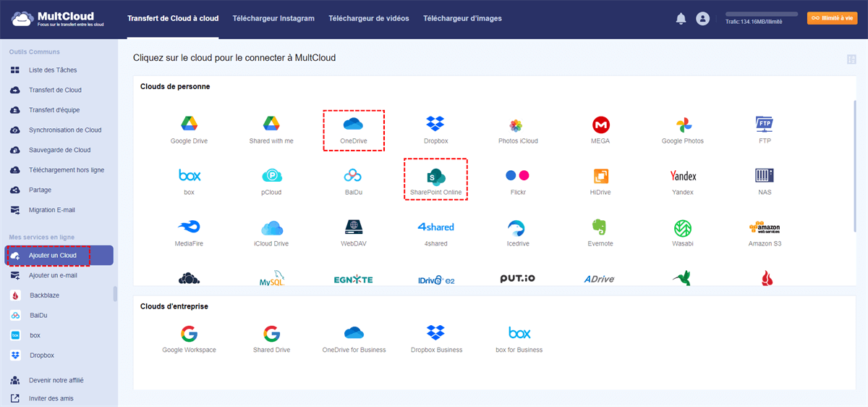Click Devenir notre affilié link
This screenshot has height=407, width=868.
point(56,380)
